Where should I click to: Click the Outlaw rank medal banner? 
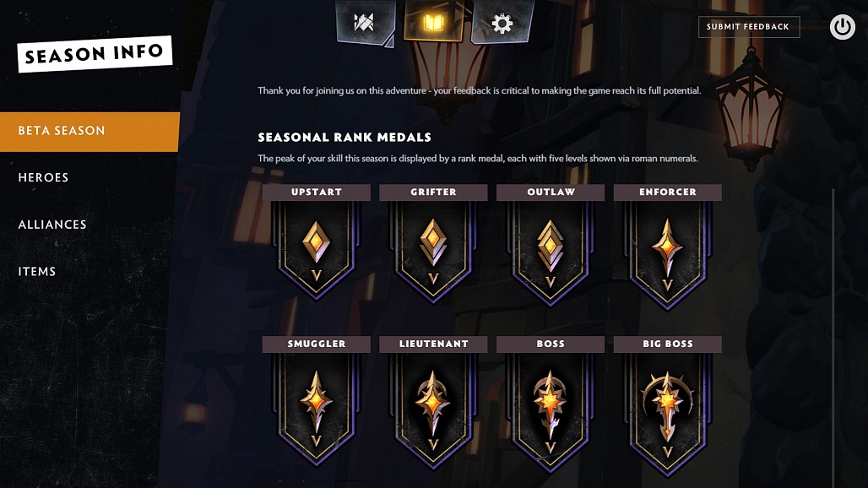[551, 253]
